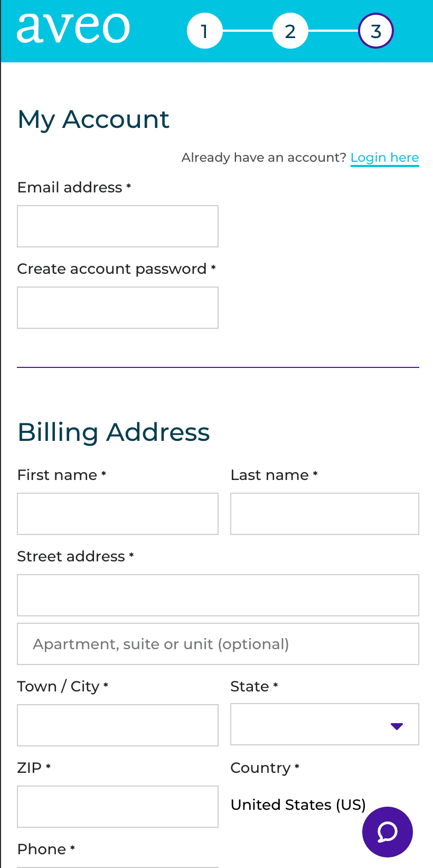Click the United States (US) country text
Image resolution: width=433 pixels, height=868 pixels.
click(298, 805)
